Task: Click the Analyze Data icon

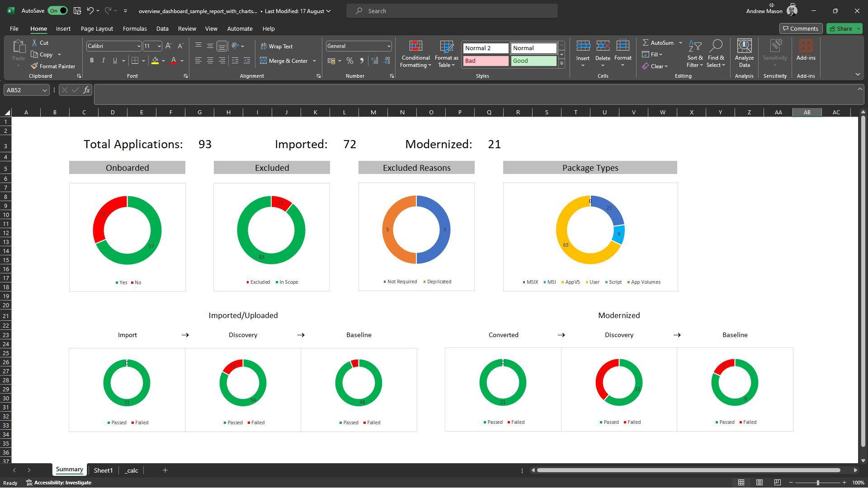Action: (744, 46)
